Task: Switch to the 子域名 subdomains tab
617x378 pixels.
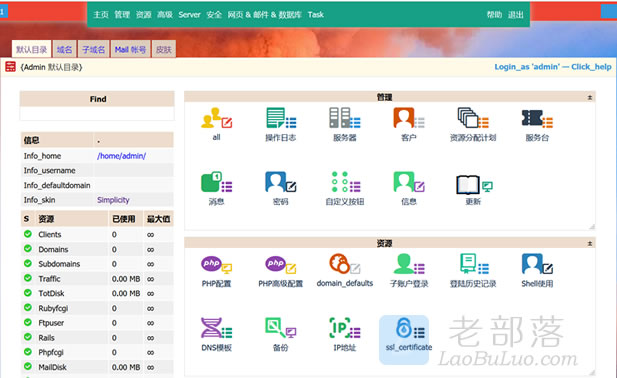Action: (94, 49)
